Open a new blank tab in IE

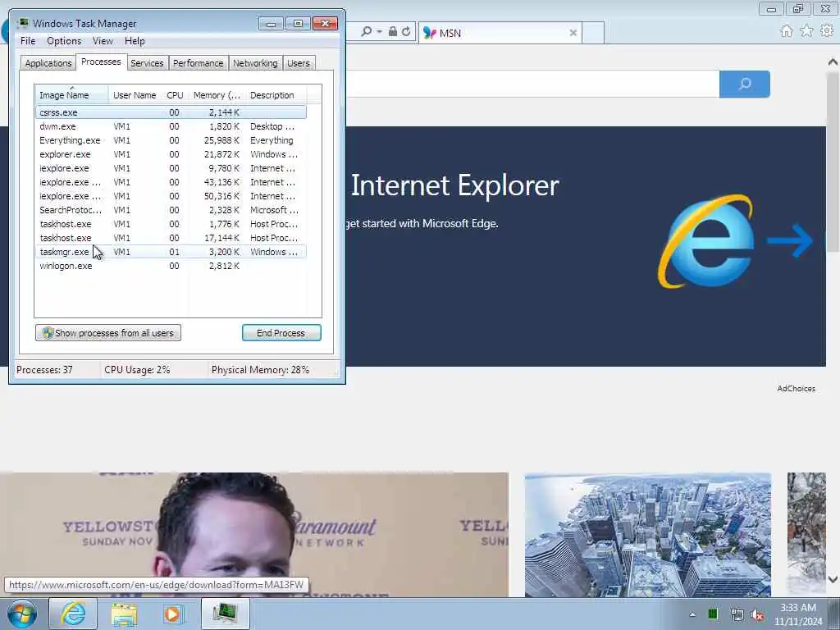(x=593, y=33)
